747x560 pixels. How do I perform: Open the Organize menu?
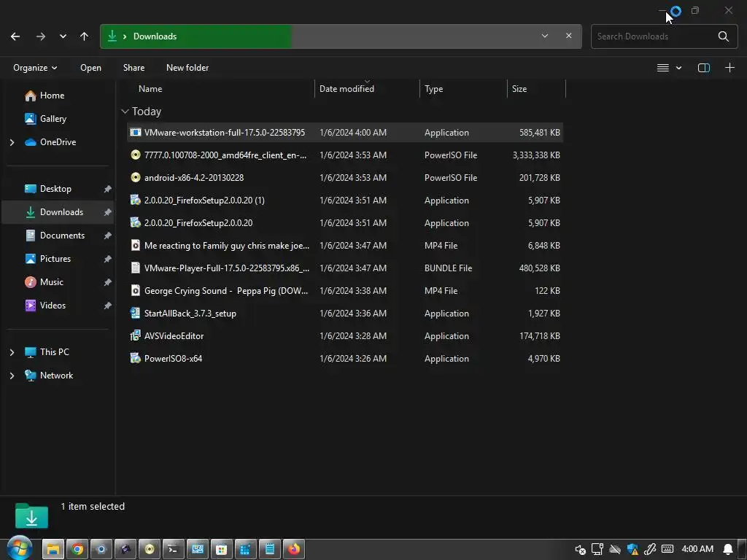tap(35, 68)
